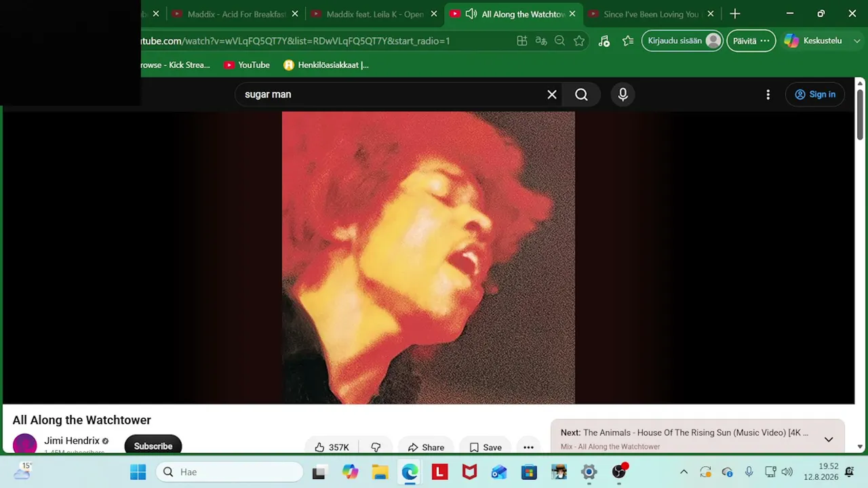Open Microsoft Store from the taskbar
The height and width of the screenshot is (488, 868).
coord(529,472)
